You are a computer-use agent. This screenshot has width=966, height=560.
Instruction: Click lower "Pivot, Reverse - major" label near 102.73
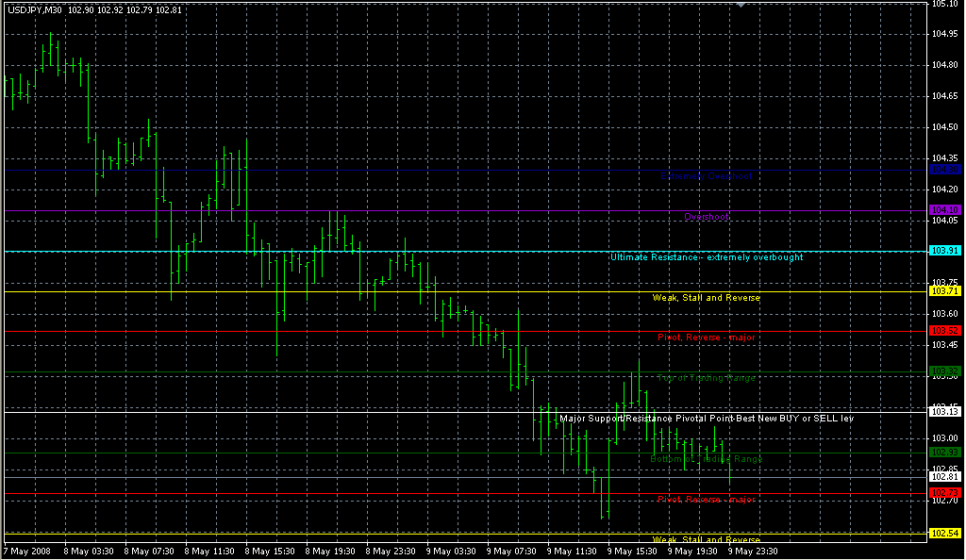pos(707,499)
